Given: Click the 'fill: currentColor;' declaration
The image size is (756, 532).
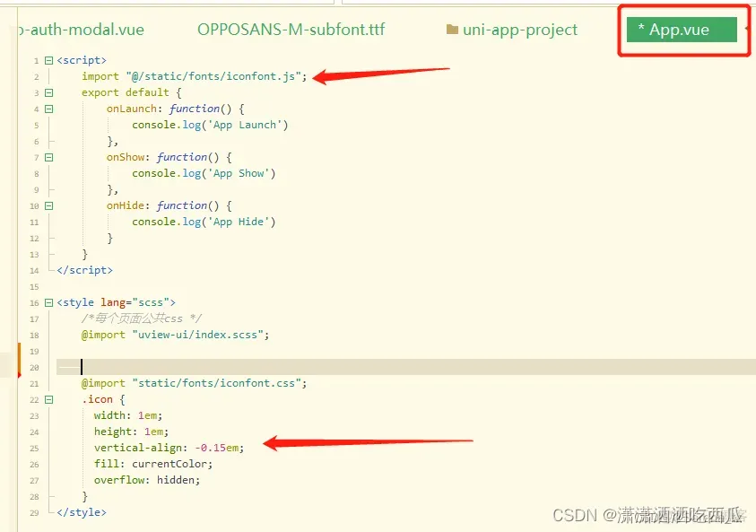Looking at the screenshot, I should tap(153, 464).
